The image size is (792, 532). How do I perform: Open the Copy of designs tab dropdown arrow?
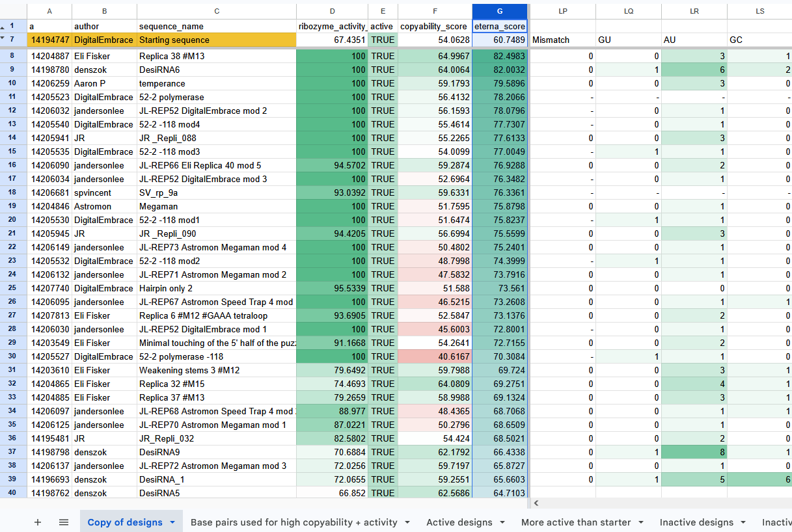click(172, 522)
